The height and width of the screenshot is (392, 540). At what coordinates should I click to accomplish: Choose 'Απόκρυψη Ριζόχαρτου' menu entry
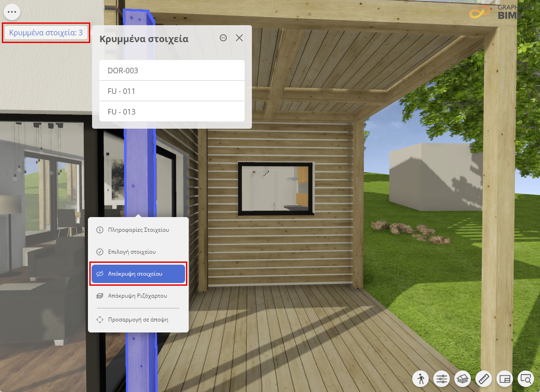coord(138,295)
